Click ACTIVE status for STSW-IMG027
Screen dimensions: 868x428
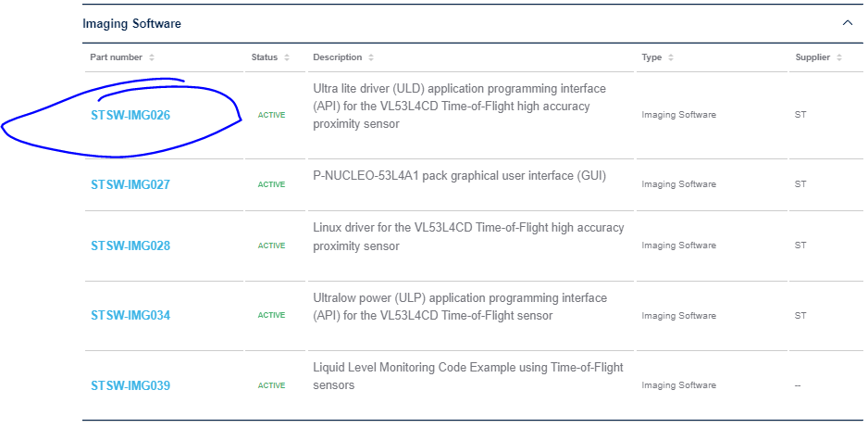(x=271, y=184)
